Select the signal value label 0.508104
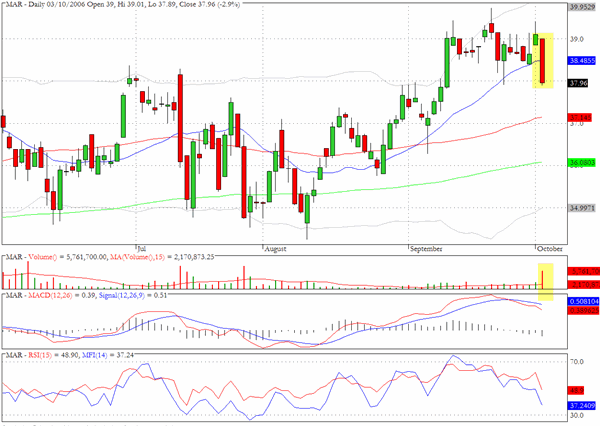This screenshot has height=426, width=600. pos(584,301)
